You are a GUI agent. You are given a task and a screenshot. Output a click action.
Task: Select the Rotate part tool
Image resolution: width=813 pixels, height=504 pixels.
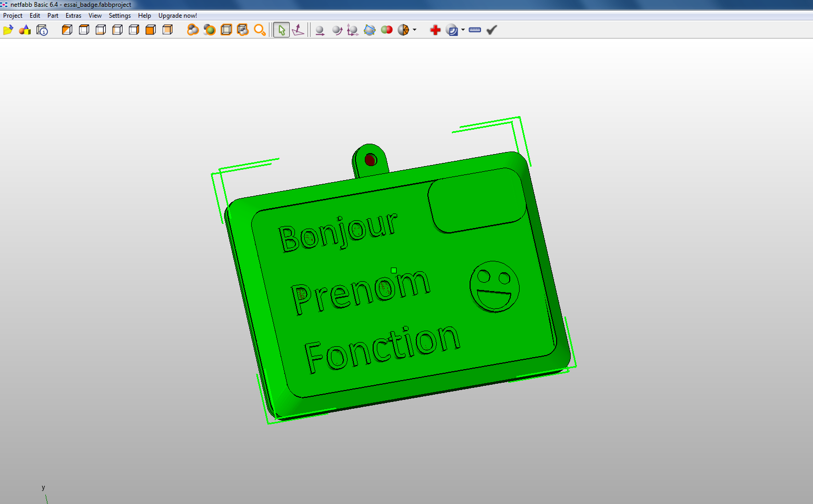click(x=337, y=30)
